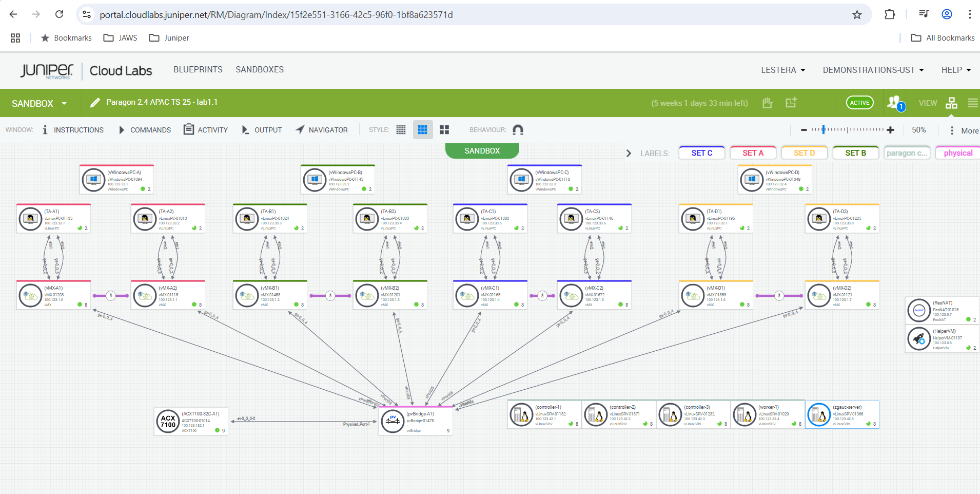Screen dimensions: 980x494
Task: Select small grid style option
Action: click(401, 130)
